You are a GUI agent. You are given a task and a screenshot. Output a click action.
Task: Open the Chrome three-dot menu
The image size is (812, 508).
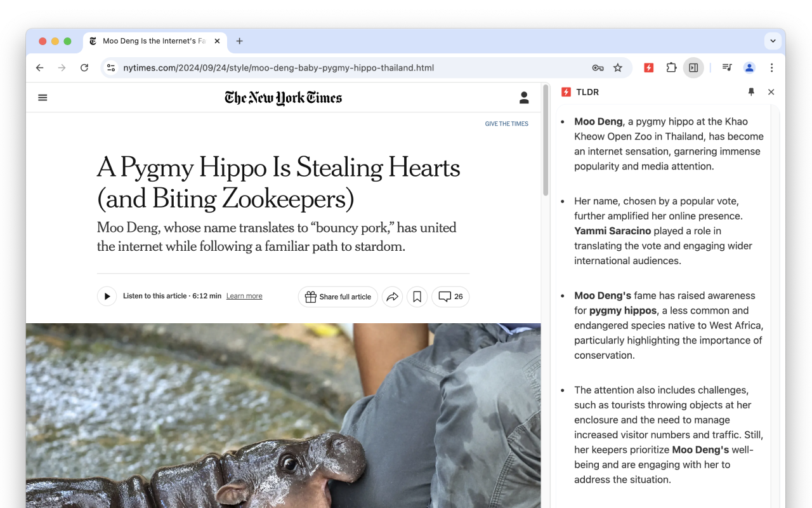coord(771,68)
